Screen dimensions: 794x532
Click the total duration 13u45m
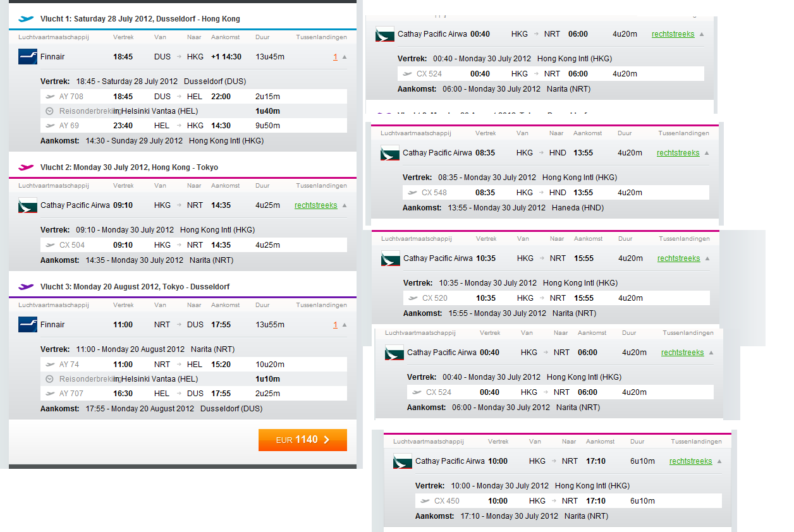(x=270, y=57)
